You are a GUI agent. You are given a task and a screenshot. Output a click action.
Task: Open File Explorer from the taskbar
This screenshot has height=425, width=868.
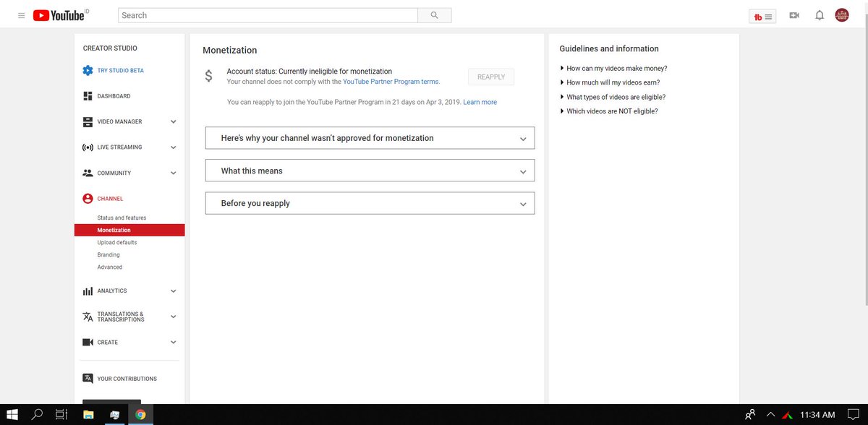[x=88, y=415]
